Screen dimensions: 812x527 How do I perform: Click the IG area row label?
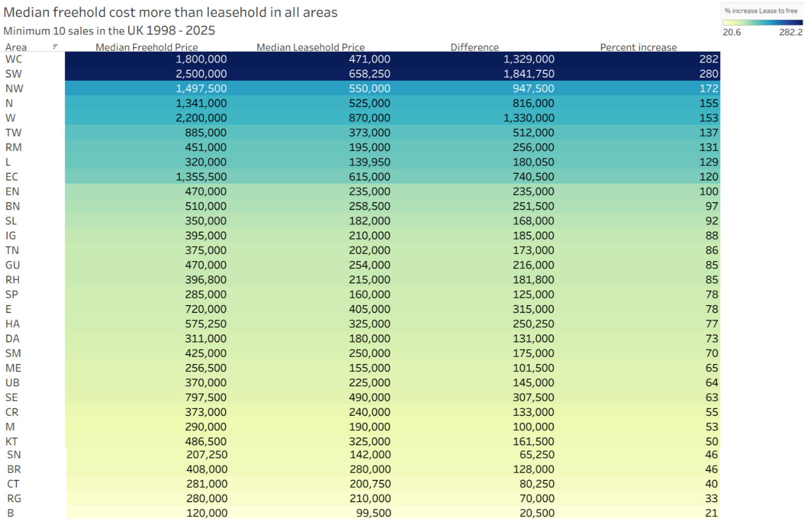[x=10, y=235]
